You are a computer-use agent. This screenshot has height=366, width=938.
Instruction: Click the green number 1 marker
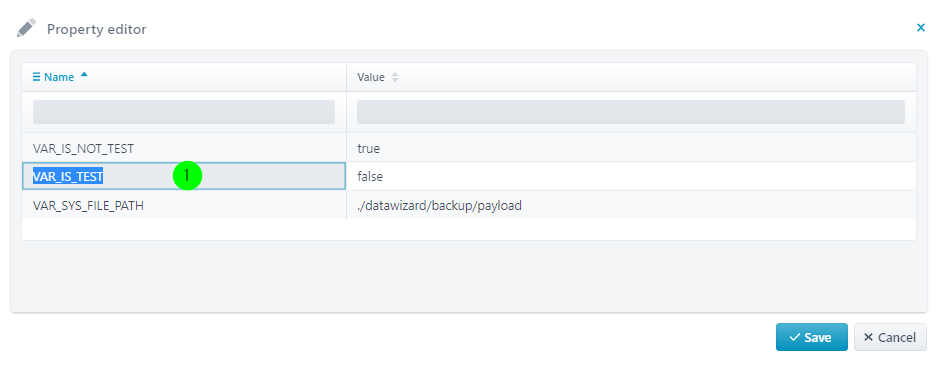pyautogui.click(x=188, y=176)
